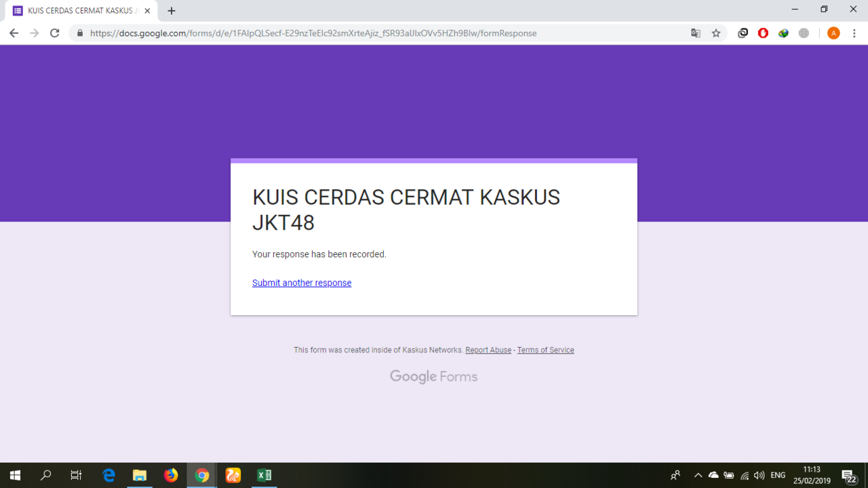Viewport: 868px width, 488px height.
Task: Open the Chrome customize menu
Action: coord(855,33)
